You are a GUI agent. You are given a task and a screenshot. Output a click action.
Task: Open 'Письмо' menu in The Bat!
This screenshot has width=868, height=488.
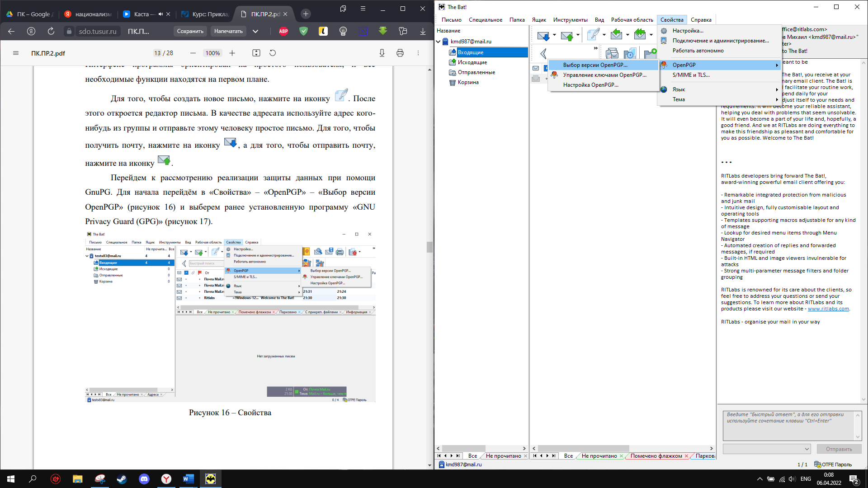tap(451, 20)
